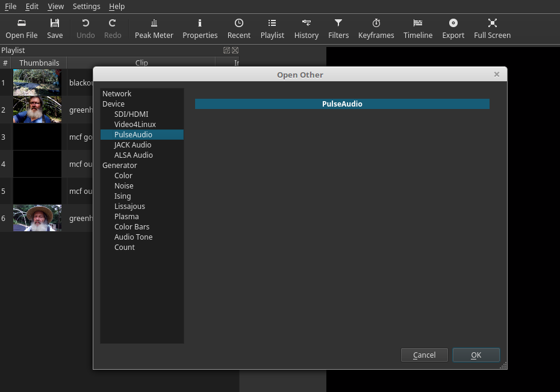Click the Redo toolbar icon
560x392 pixels.
[x=113, y=29]
